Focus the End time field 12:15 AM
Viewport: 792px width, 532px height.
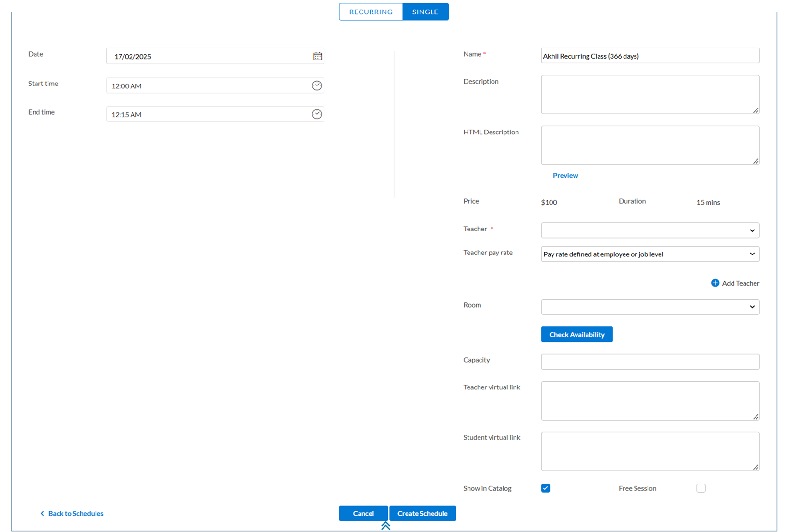tap(215, 114)
